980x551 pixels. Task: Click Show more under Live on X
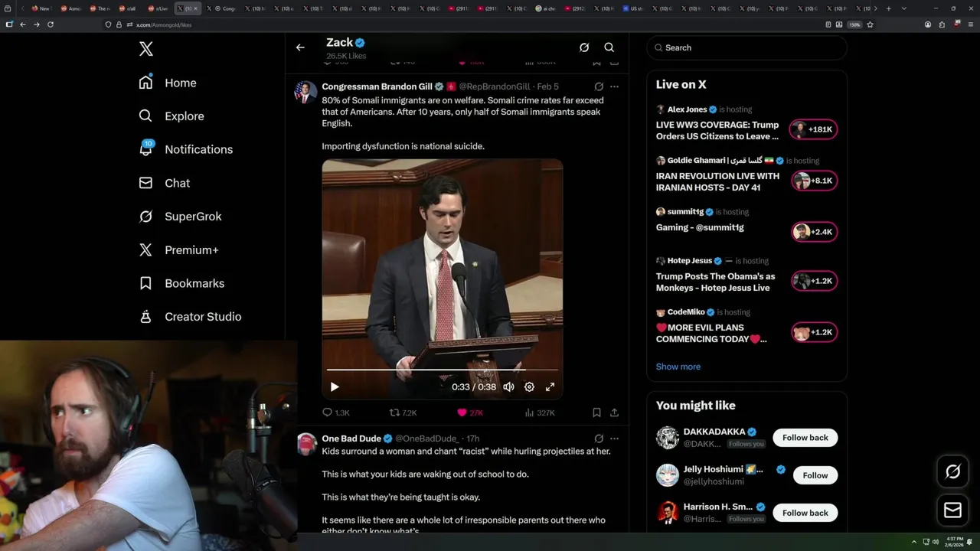coord(678,367)
